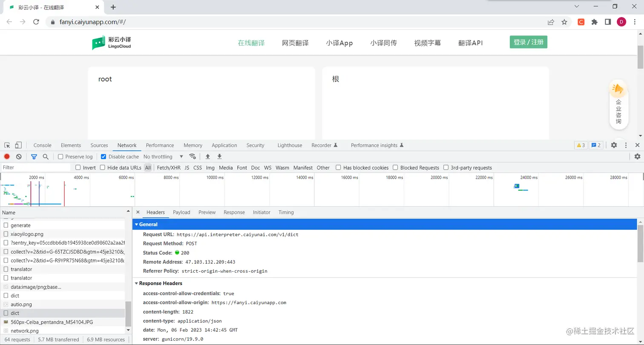
Task: Reload the page in Chrome
Action: 36,22
